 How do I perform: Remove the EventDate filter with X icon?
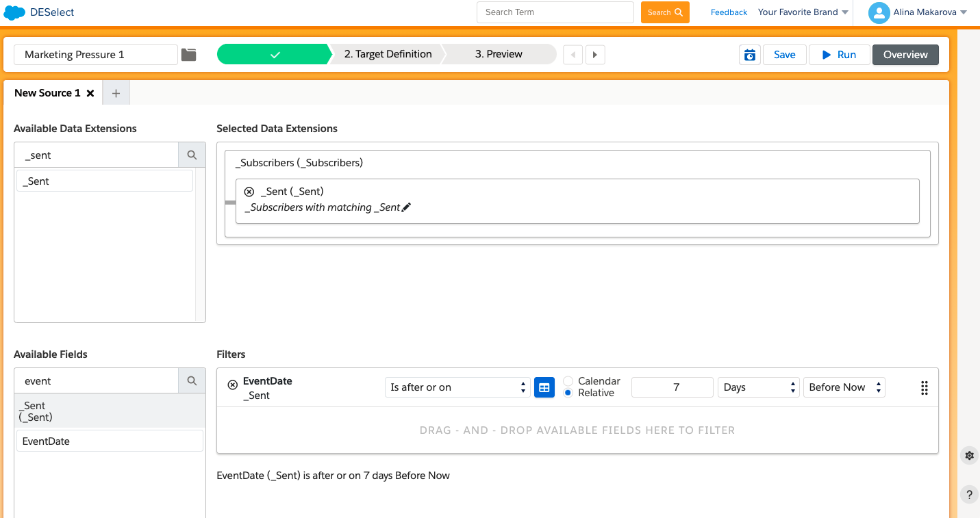(232, 385)
